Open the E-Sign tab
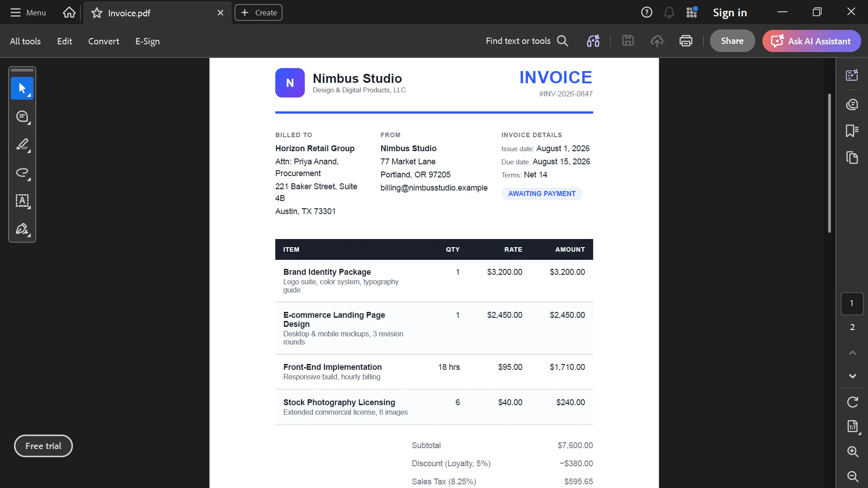 coord(148,41)
